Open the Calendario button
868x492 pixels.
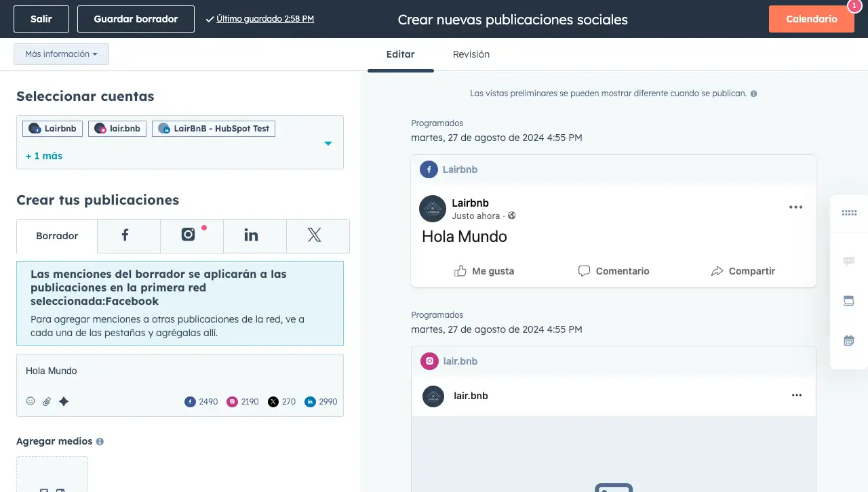811,19
